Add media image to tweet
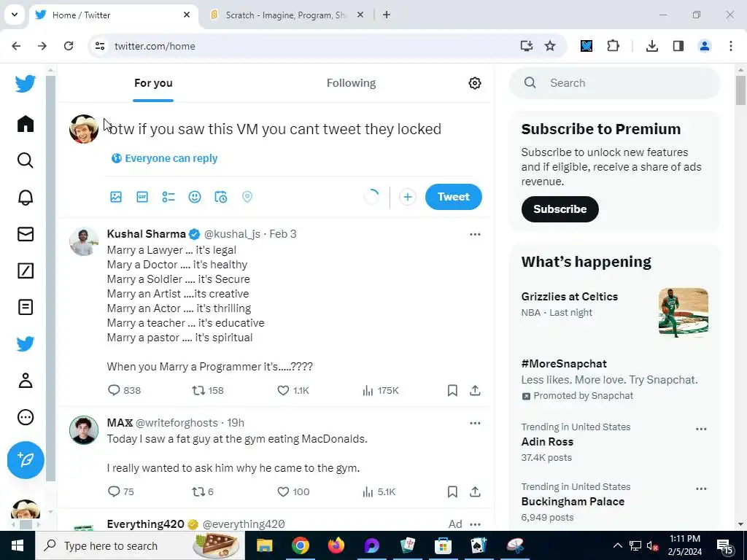The height and width of the screenshot is (560, 747). coord(116,197)
